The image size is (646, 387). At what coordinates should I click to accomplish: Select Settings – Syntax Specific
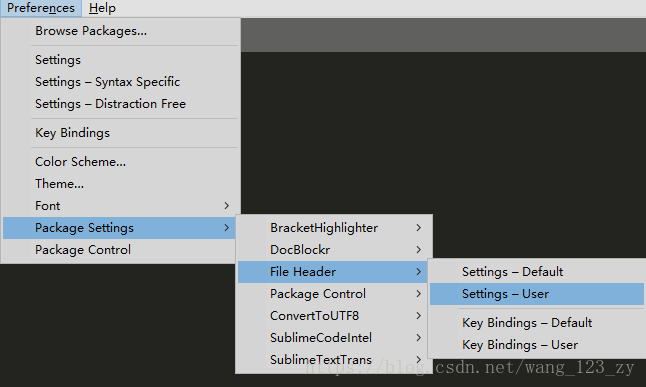coord(120,82)
